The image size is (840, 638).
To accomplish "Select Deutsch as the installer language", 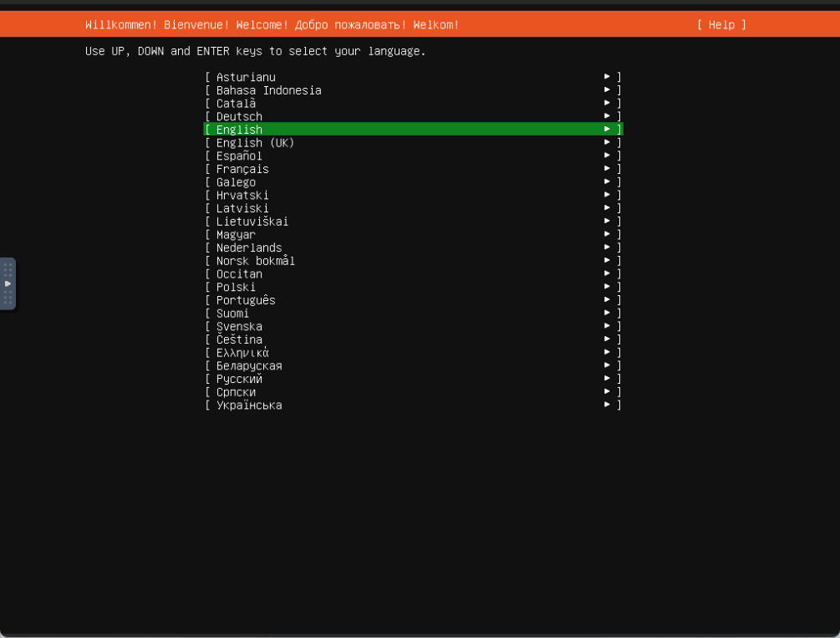I will tap(239, 117).
